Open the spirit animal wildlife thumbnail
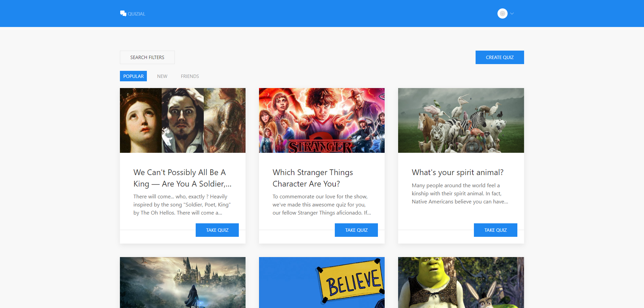Screen dimensions: 644x308 click(461, 120)
